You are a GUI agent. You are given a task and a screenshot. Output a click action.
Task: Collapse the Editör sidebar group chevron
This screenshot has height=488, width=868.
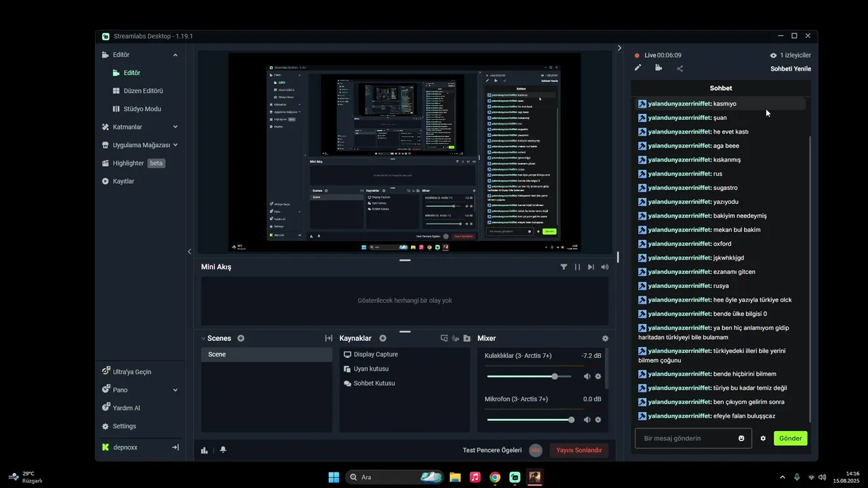click(x=175, y=55)
